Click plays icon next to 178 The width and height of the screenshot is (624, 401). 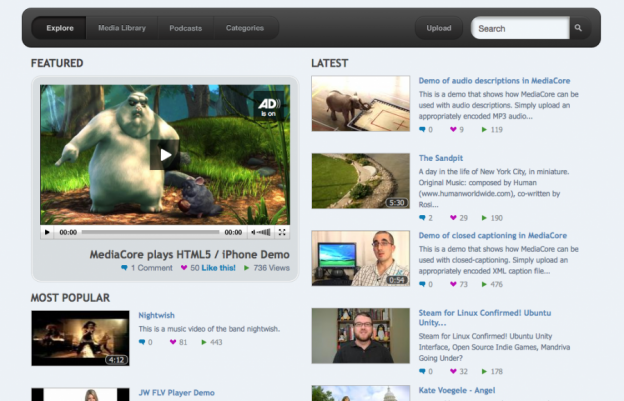click(484, 371)
